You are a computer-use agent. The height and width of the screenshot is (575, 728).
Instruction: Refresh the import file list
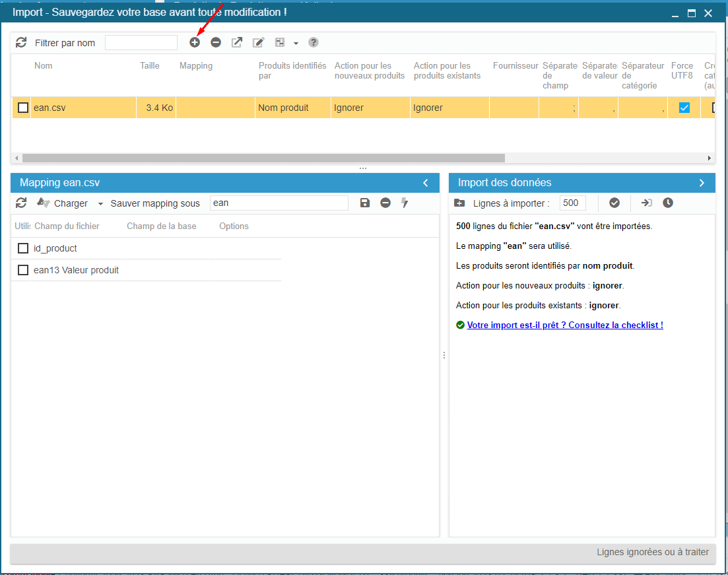(21, 42)
